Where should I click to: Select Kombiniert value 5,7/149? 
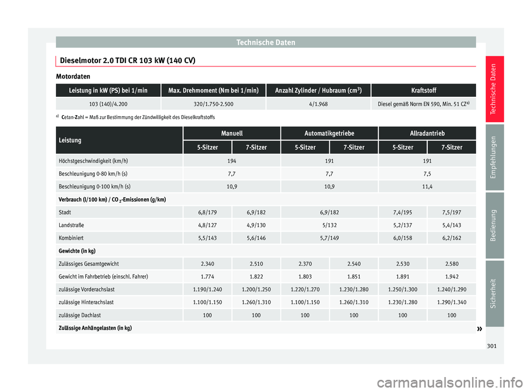click(x=329, y=239)
